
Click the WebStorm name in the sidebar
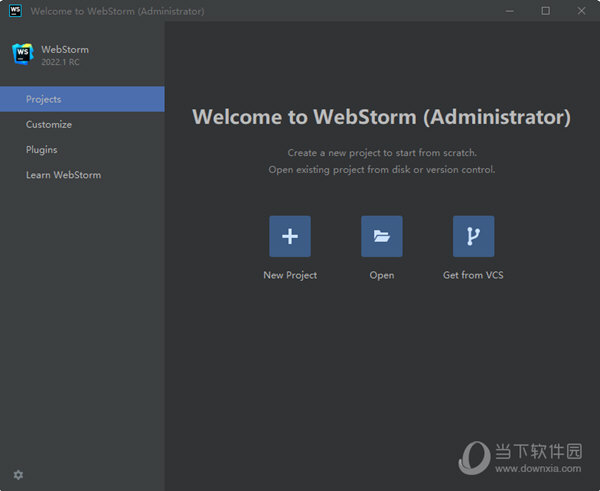tap(65, 50)
